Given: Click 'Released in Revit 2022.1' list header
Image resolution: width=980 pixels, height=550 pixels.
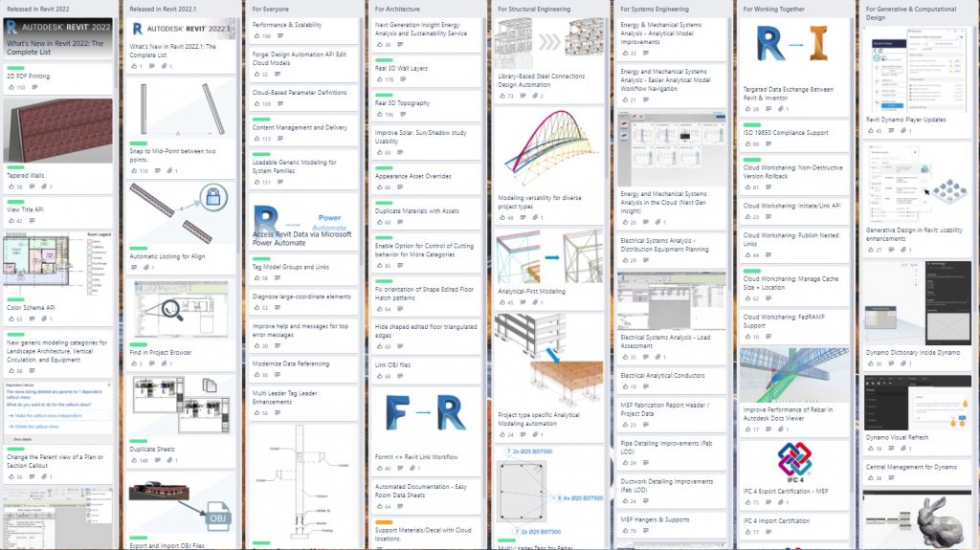Looking at the screenshot, I should click(163, 9).
